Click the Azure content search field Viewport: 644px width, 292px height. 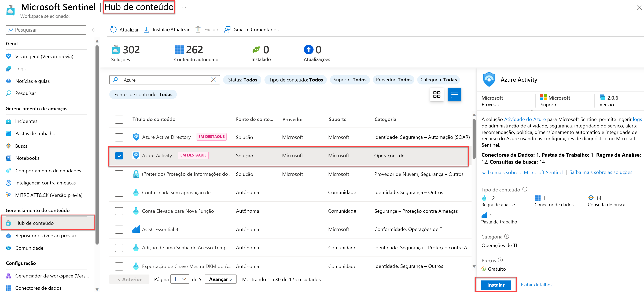click(164, 80)
